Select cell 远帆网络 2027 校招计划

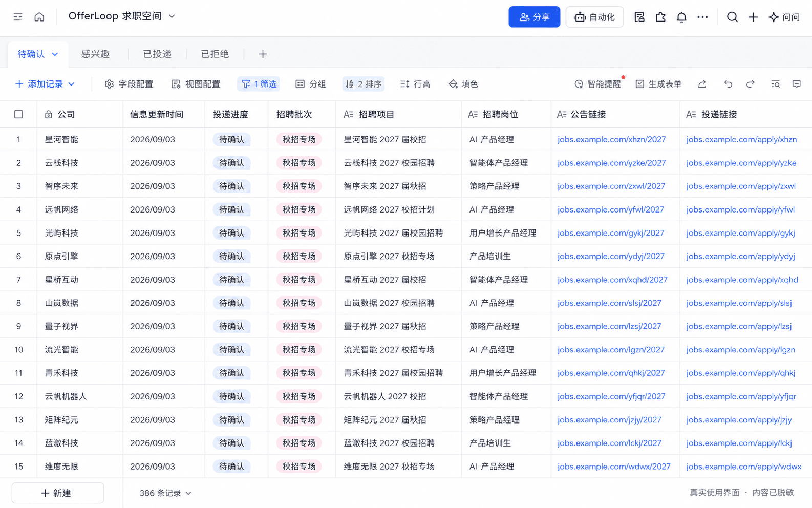(398, 209)
